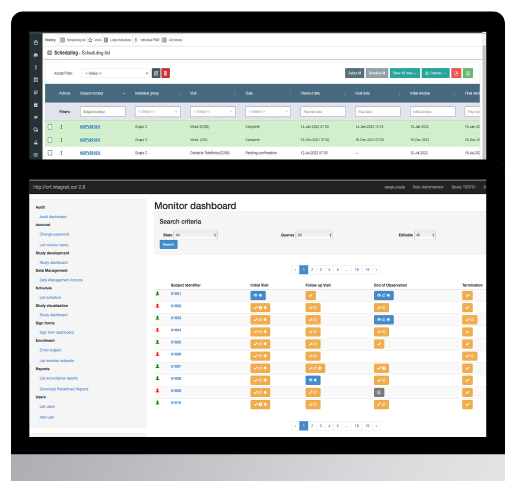Tick the checkbox in the second scheduling row

pos(50,140)
